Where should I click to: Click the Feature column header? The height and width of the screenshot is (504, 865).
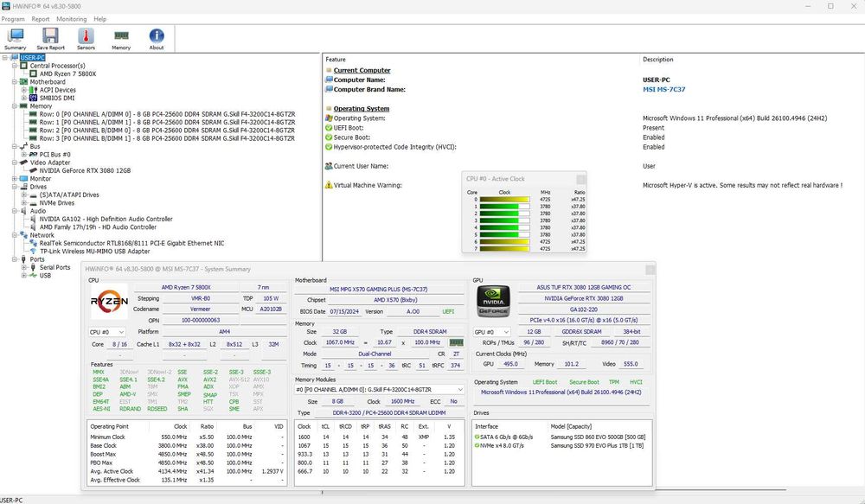[x=336, y=60]
